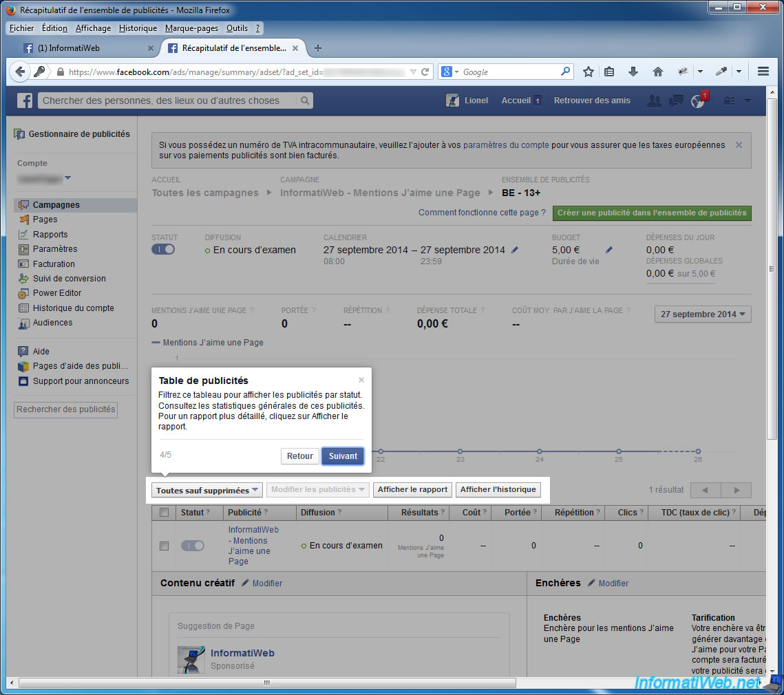
Task: Open Facebook messages icon
Action: pyautogui.click(x=676, y=100)
